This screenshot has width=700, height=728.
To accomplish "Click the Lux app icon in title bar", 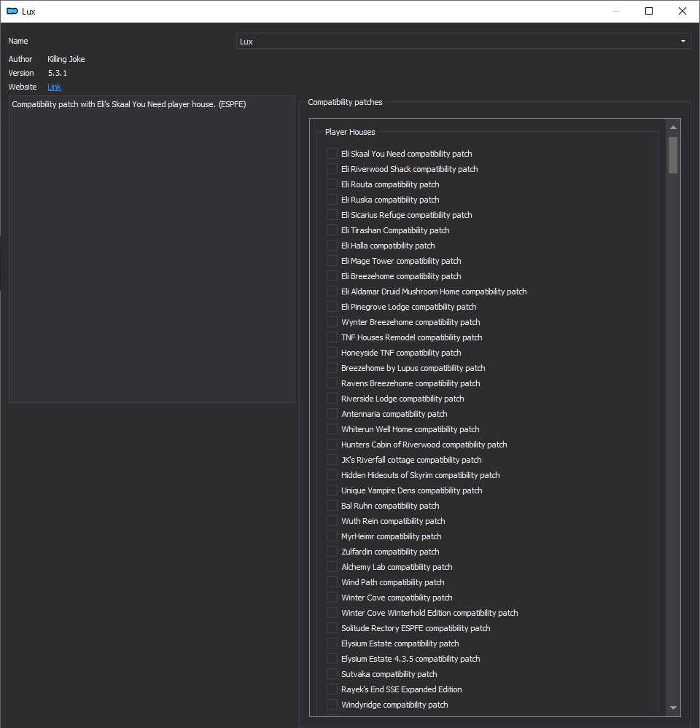I will (12, 11).
